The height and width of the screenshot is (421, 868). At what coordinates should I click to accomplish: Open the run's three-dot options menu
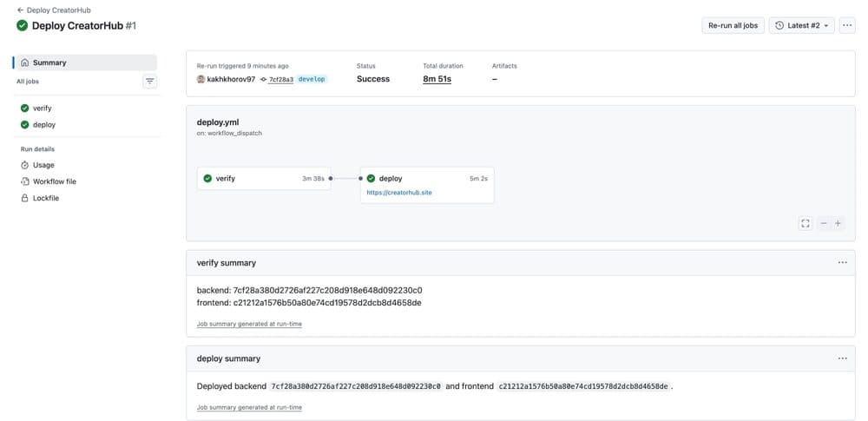click(x=847, y=25)
